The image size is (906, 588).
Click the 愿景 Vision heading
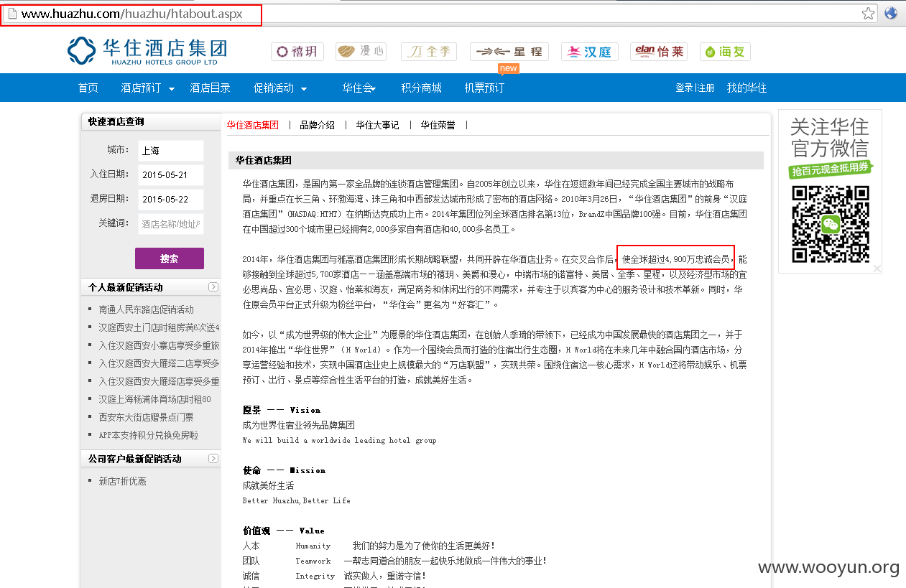click(x=282, y=410)
